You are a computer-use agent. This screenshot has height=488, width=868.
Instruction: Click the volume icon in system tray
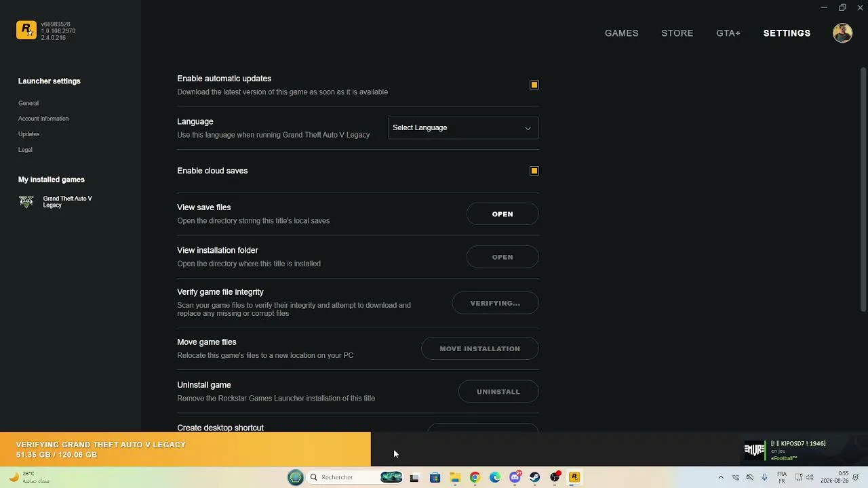[x=810, y=477]
